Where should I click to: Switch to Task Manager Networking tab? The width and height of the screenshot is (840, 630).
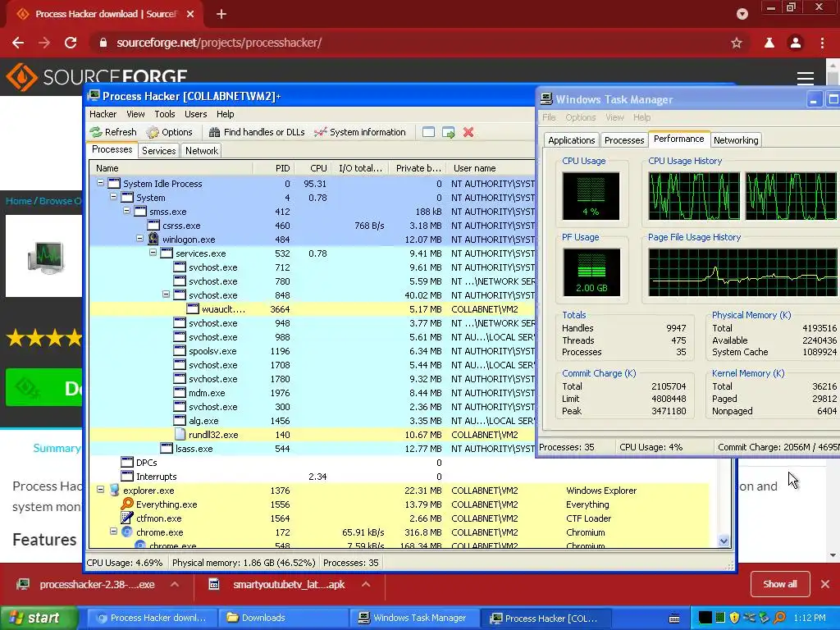736,140
